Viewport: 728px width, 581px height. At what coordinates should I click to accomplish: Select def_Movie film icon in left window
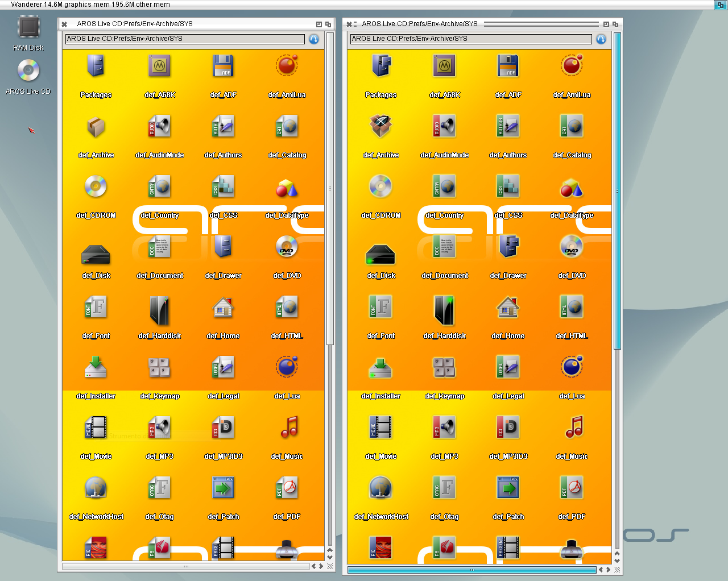(96, 428)
